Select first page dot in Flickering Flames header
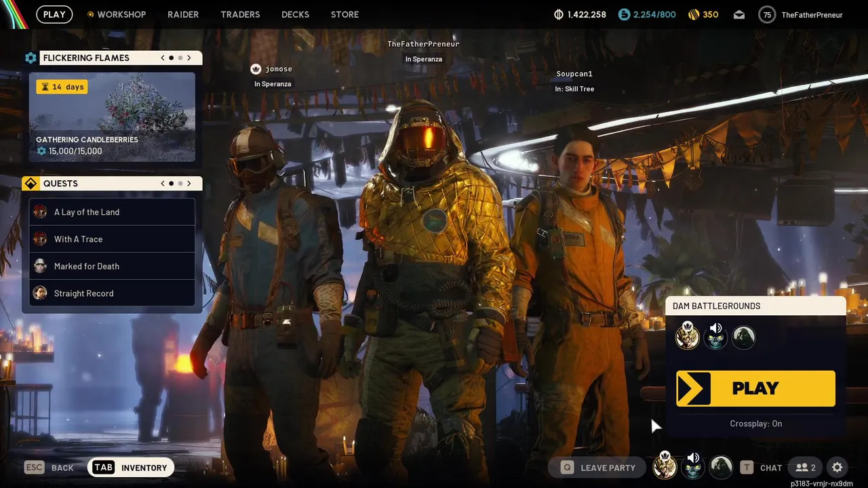The height and width of the screenshot is (488, 868). [x=172, y=58]
